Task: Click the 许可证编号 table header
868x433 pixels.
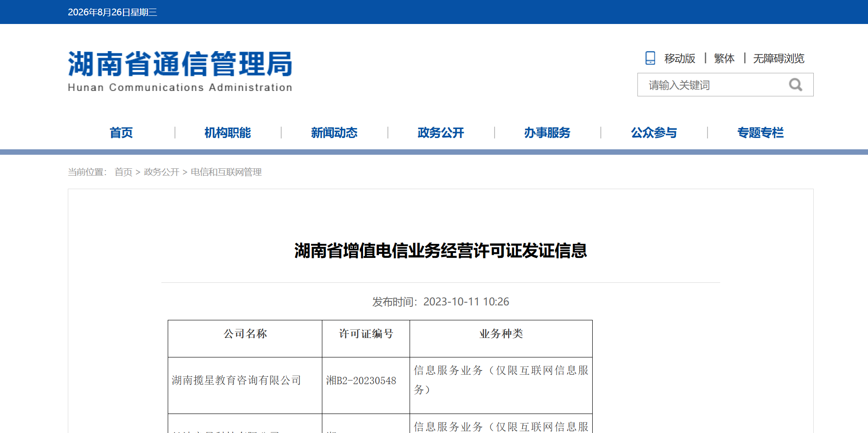Action: click(366, 334)
